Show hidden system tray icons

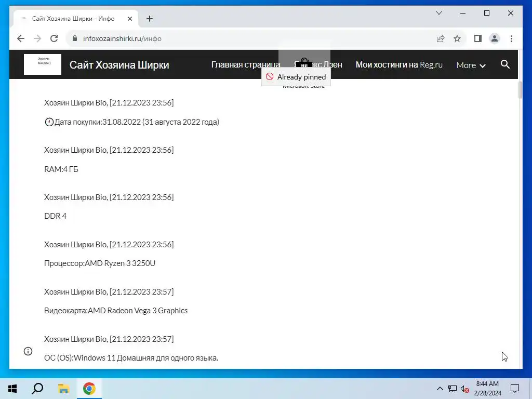point(440,389)
